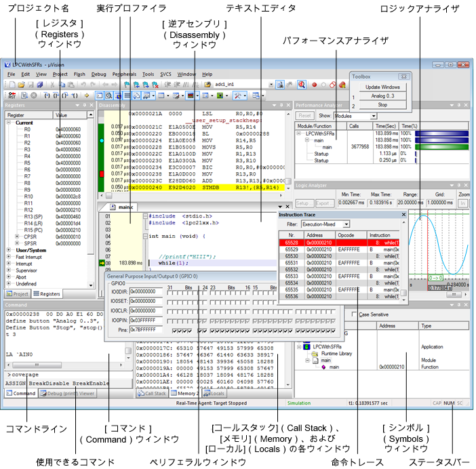The width and height of the screenshot is (476, 469).
Task: Click the Find in Files icon
Action: coord(207,85)
